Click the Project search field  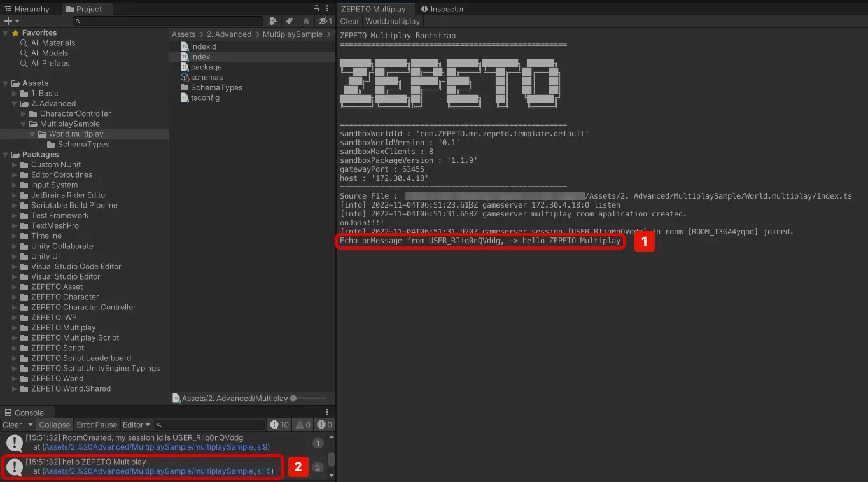point(168,21)
